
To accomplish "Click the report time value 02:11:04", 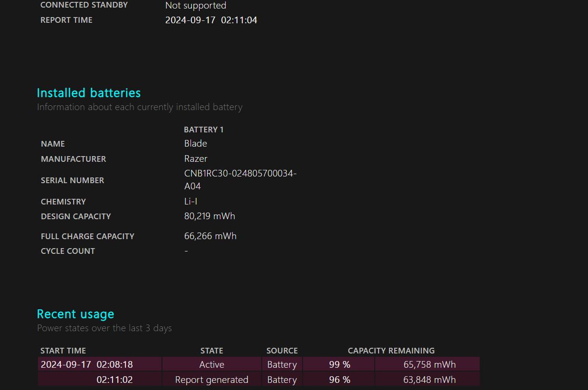I will click(x=239, y=20).
